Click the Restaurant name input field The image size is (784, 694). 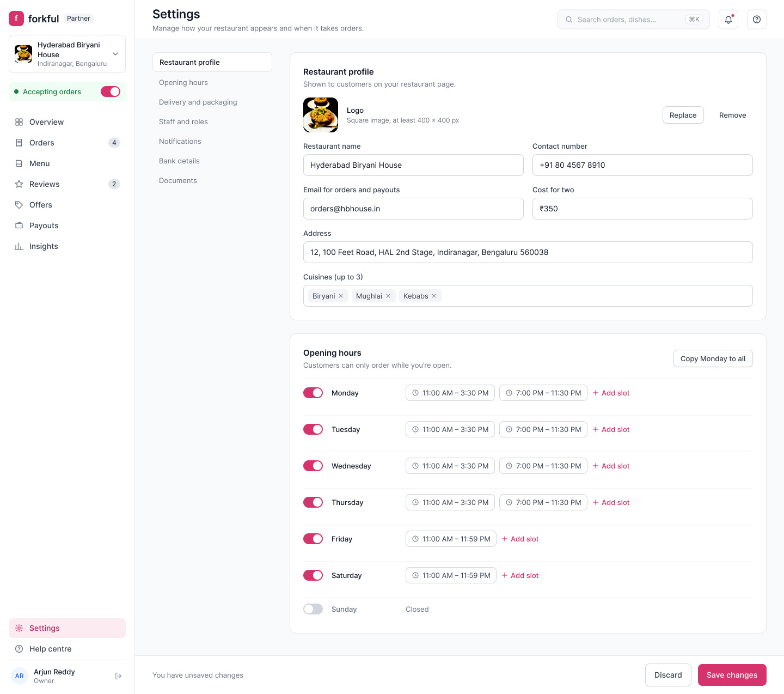coord(413,165)
